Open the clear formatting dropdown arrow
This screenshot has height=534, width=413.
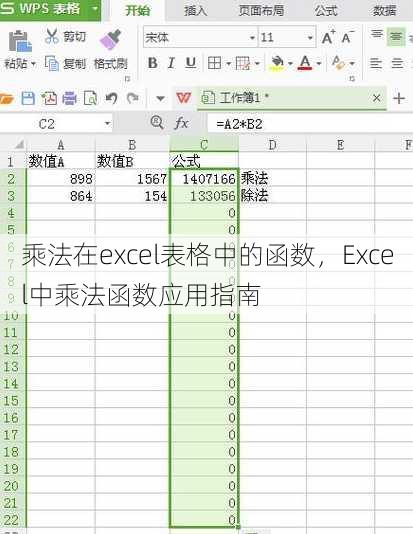pos(352,63)
